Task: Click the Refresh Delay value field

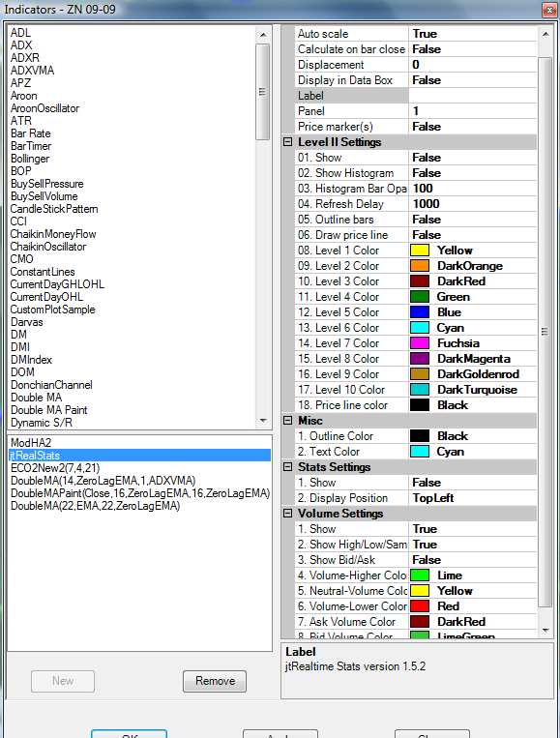Action: (x=473, y=204)
